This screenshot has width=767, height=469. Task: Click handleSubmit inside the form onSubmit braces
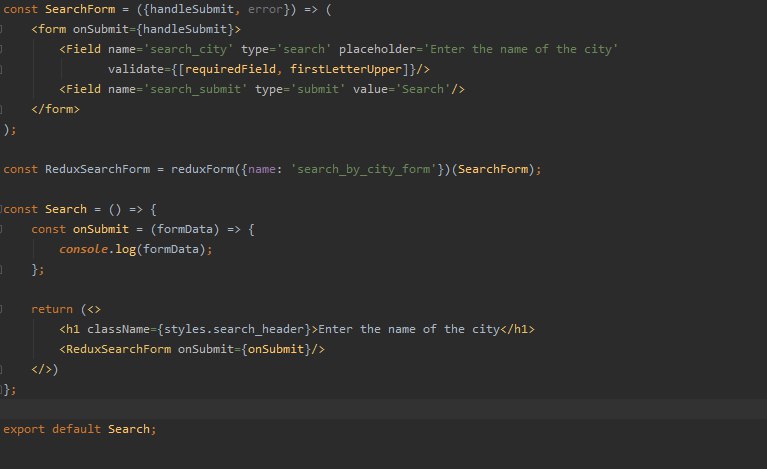pyautogui.click(x=185, y=29)
